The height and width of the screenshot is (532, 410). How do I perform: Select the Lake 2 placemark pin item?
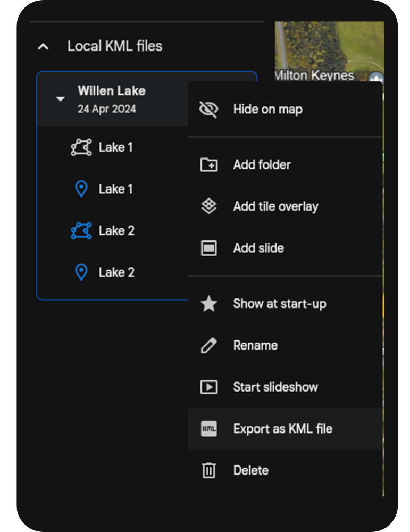point(116,272)
